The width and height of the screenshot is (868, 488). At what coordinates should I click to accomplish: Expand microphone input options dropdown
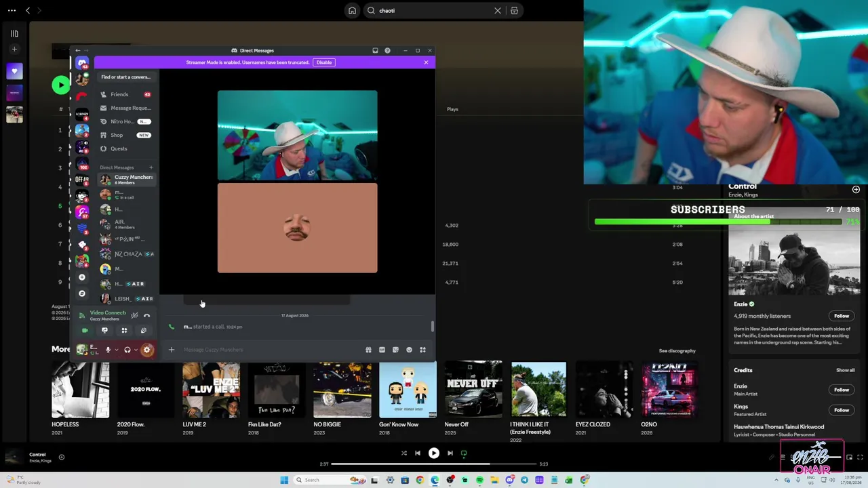click(116, 350)
